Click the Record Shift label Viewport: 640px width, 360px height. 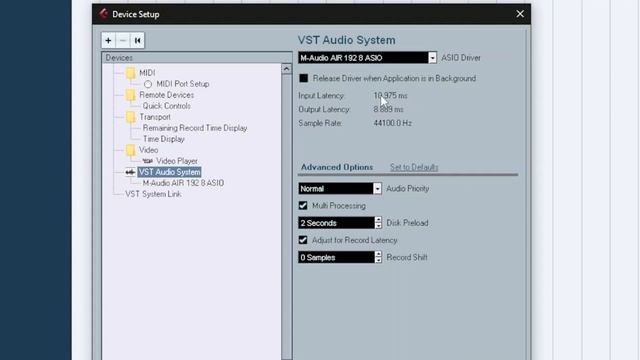pyautogui.click(x=407, y=258)
